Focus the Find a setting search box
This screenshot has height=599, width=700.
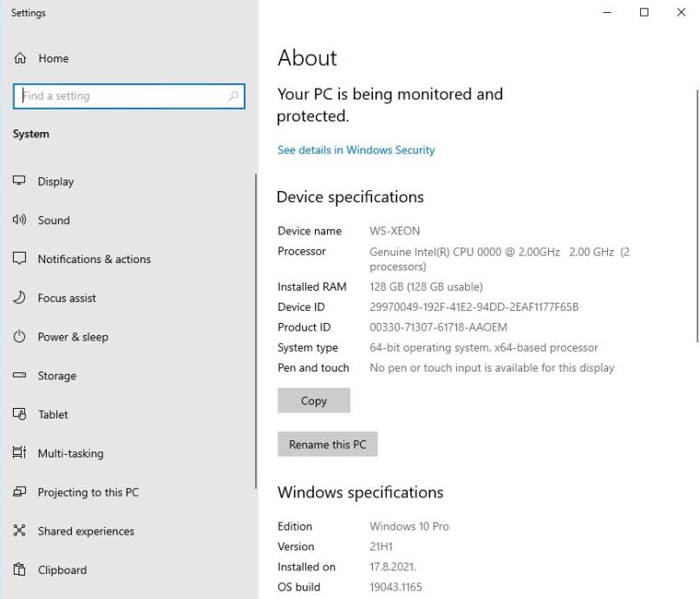coord(121,96)
